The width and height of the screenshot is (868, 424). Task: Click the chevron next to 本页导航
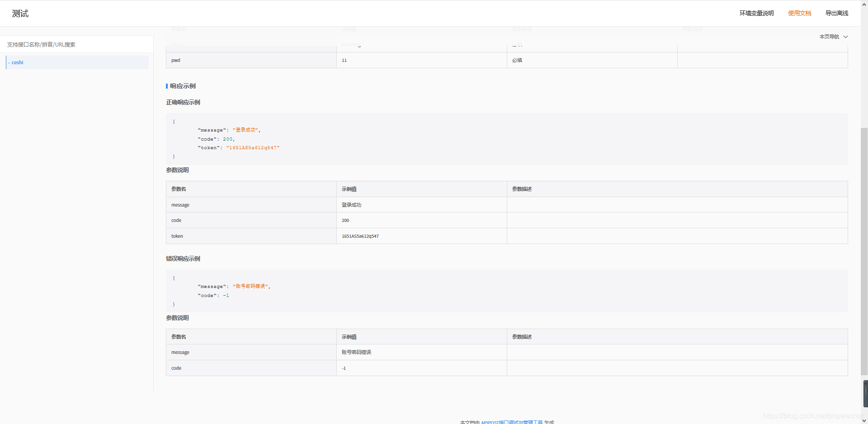(x=845, y=37)
